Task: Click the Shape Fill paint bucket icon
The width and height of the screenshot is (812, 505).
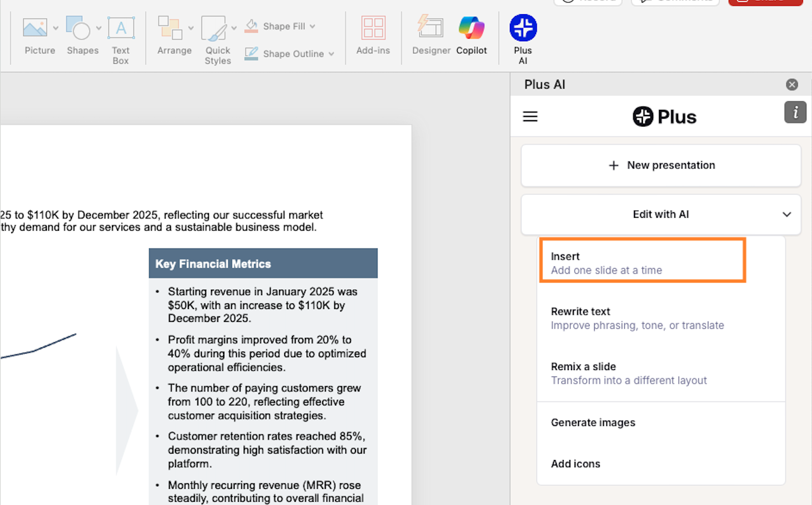Action: tap(251, 26)
